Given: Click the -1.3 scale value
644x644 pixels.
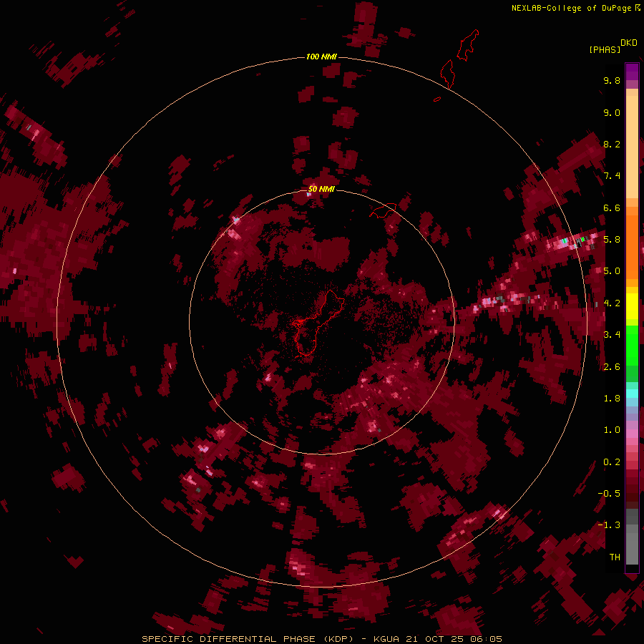Looking at the screenshot, I should coord(609,525).
